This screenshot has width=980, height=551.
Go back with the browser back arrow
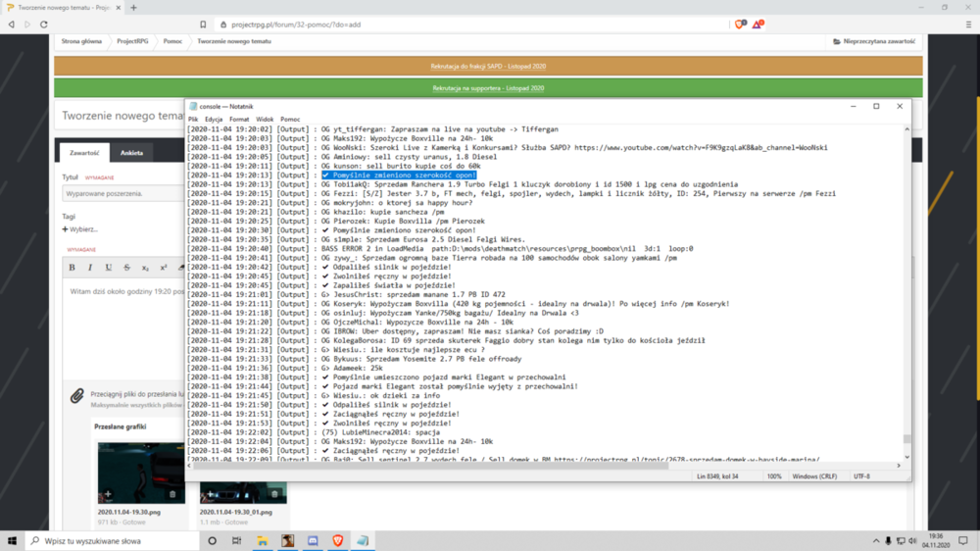pos(11,25)
